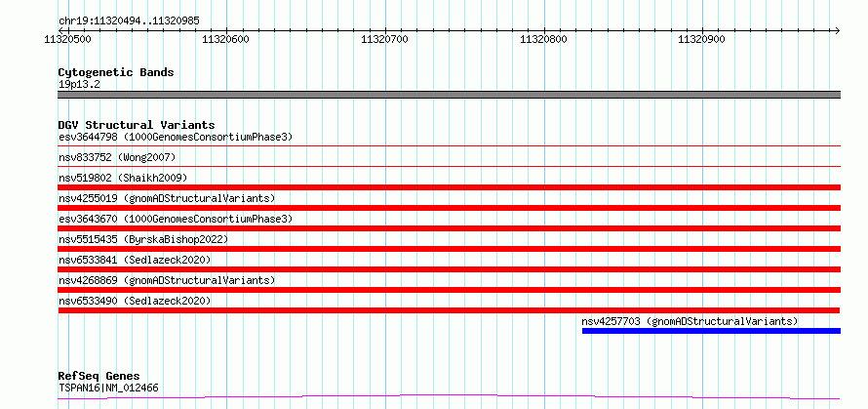
Task: Click the gray 19p13.2 cytoband bar
Action: 449,95
